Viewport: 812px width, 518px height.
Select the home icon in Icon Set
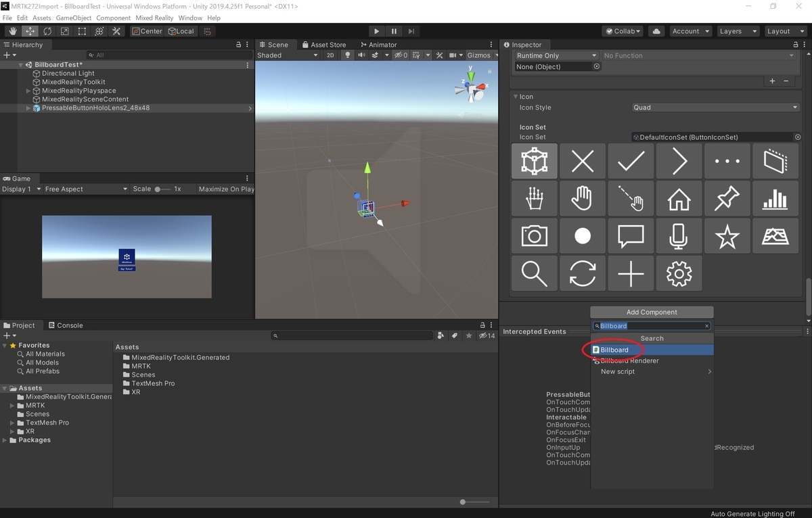[679, 199]
